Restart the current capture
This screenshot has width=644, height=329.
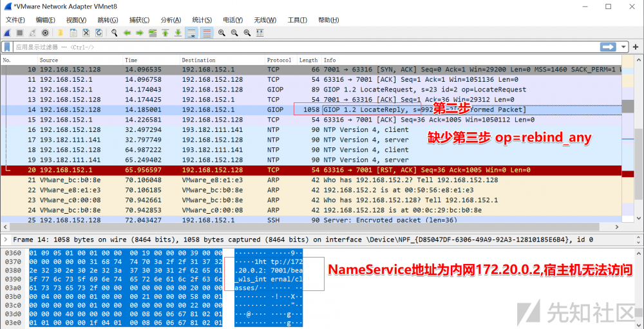pos(32,33)
